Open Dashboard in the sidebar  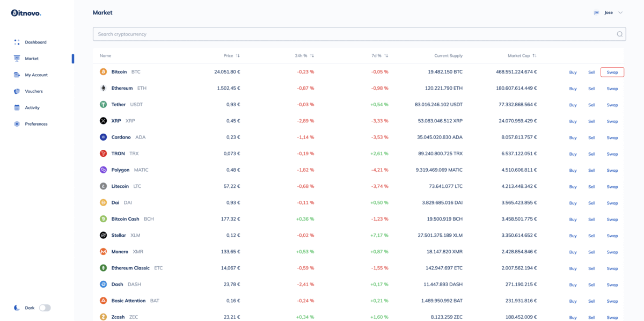35,42
